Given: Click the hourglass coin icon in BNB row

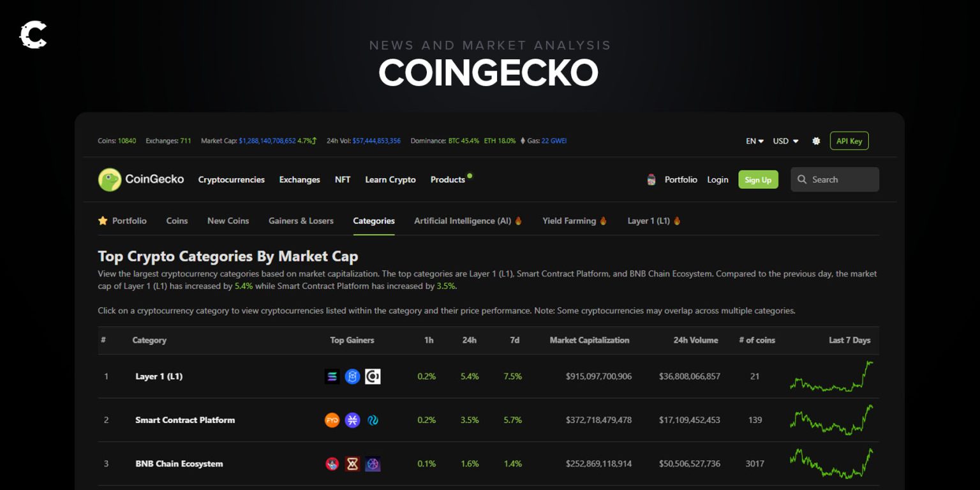Looking at the screenshot, I should (352, 464).
